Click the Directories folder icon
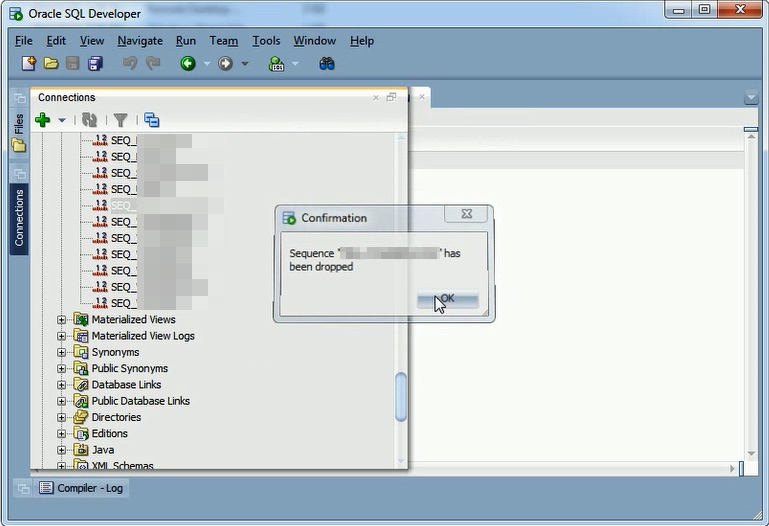 80,417
